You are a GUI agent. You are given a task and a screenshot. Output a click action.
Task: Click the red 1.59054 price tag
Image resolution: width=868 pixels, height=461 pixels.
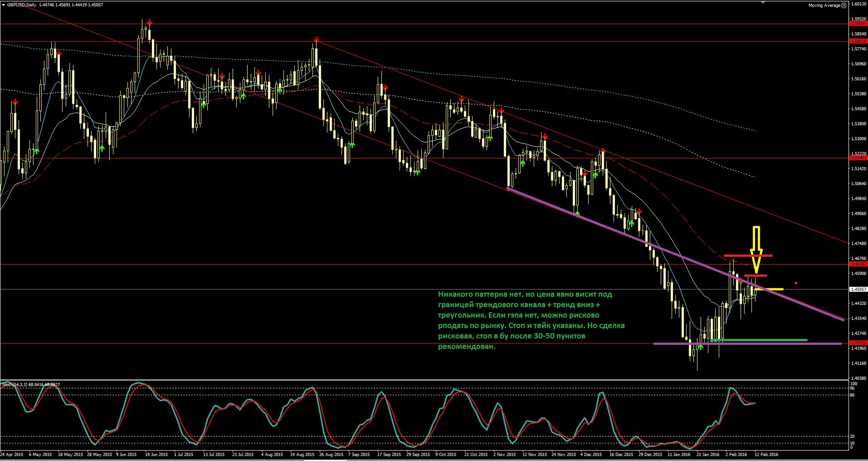point(858,24)
